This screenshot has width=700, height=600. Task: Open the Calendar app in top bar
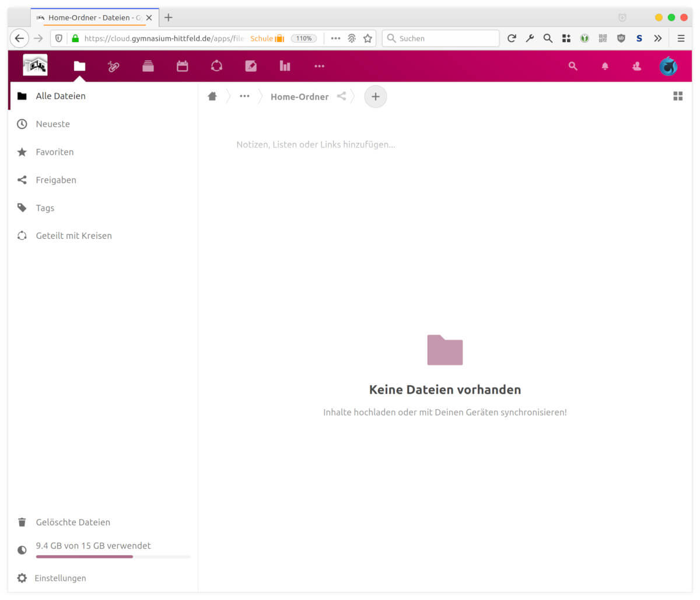coord(183,66)
